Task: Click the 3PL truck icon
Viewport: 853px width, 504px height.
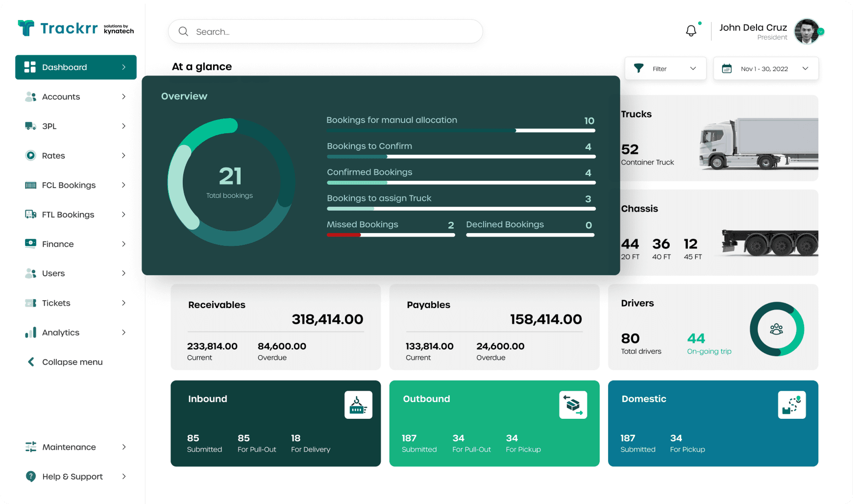Action: click(x=31, y=126)
